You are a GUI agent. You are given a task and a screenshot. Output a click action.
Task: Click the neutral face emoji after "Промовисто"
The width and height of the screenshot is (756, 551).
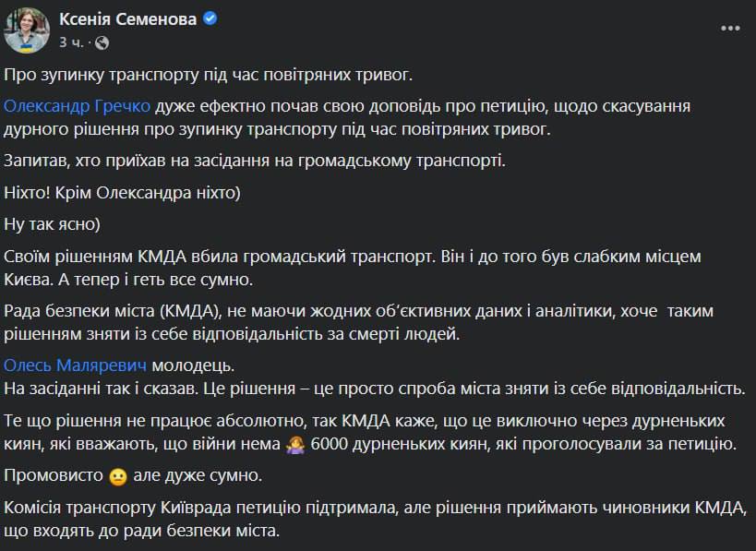pyautogui.click(x=117, y=478)
